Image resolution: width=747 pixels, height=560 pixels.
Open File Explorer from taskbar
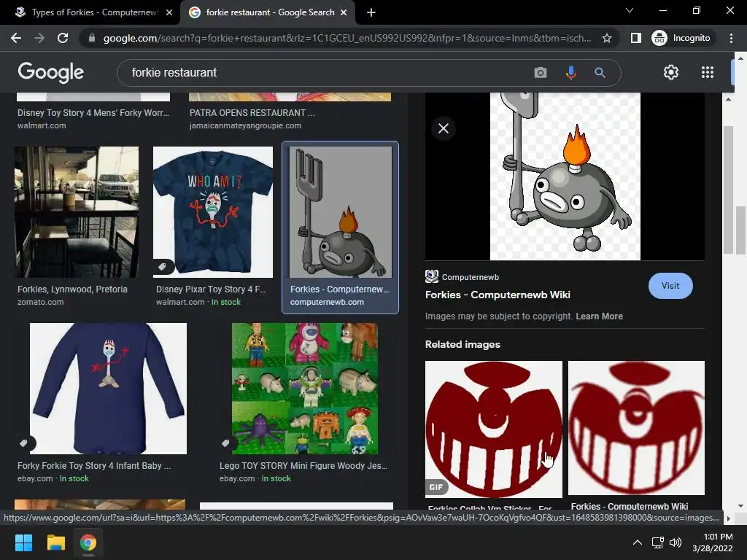55,542
